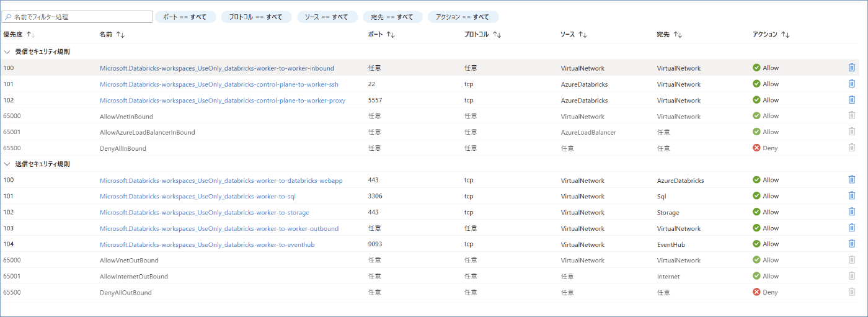Click the AzureLoadBalancer source cell
Screen dimensions: 868x317
tap(588, 132)
